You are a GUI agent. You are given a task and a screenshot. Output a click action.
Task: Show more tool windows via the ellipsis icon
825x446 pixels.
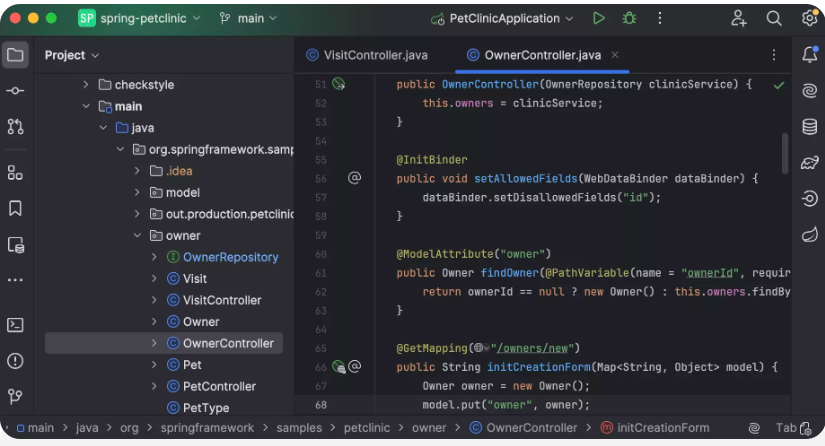point(15,280)
